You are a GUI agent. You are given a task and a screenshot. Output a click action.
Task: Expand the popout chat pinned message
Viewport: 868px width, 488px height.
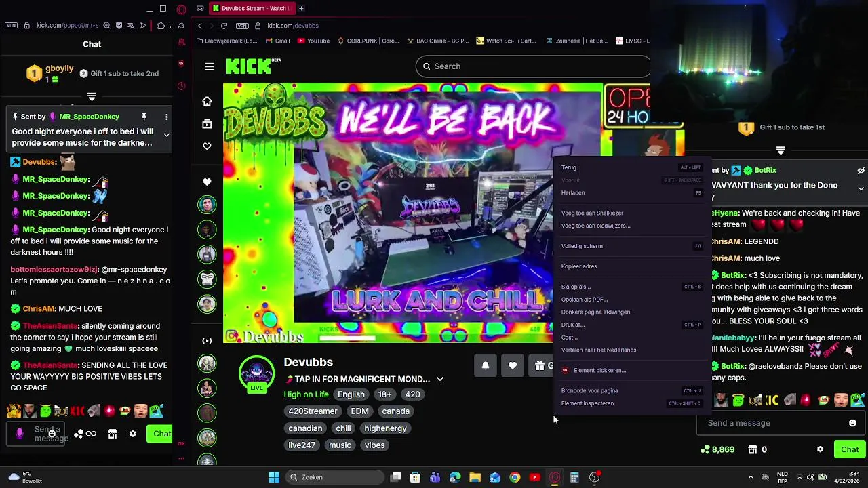point(166,135)
